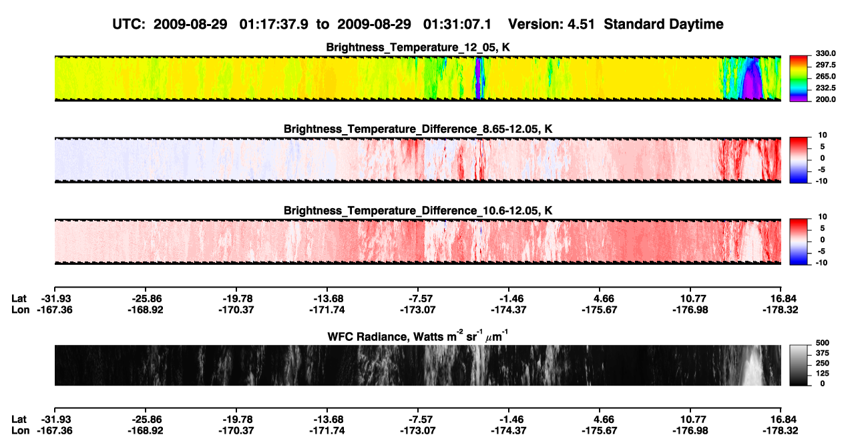Click the UTC label in the header
Screen dimensions: 868x445
pos(130,25)
